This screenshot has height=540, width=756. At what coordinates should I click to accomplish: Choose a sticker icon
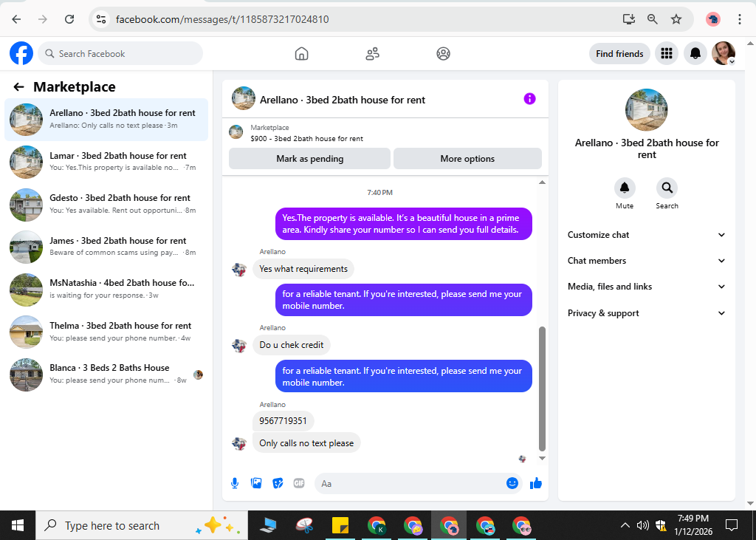coord(278,483)
